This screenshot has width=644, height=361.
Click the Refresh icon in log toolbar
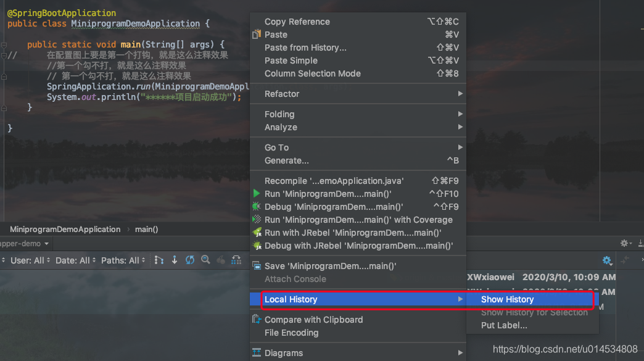point(190,260)
